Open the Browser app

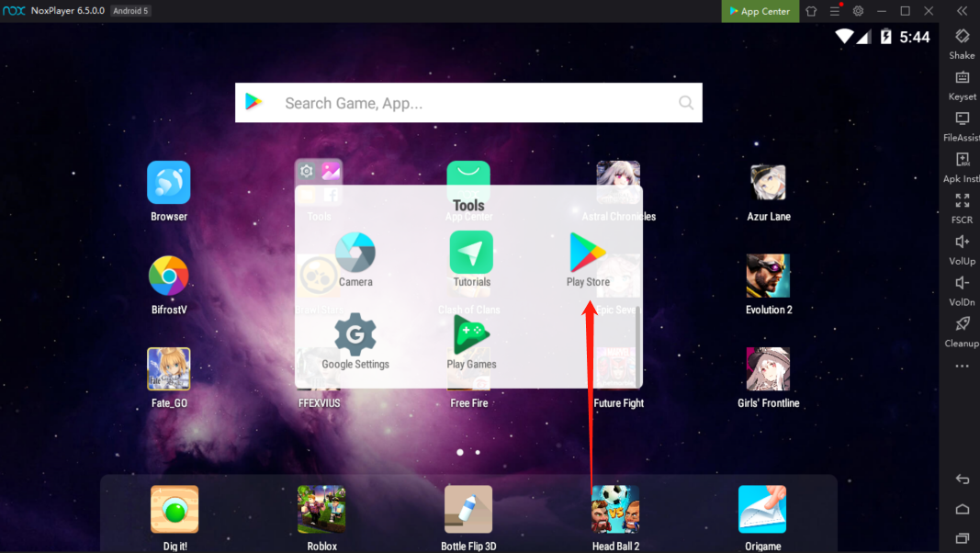point(169,183)
